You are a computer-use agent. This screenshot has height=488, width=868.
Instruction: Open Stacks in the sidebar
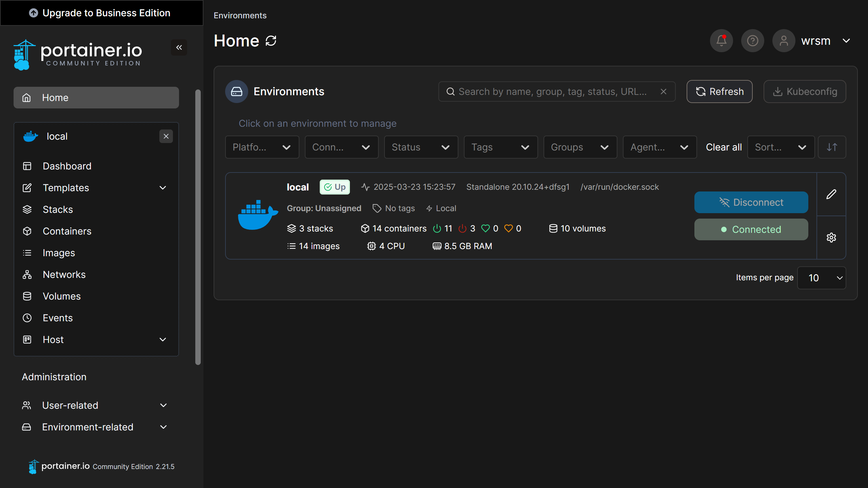pos(96,209)
